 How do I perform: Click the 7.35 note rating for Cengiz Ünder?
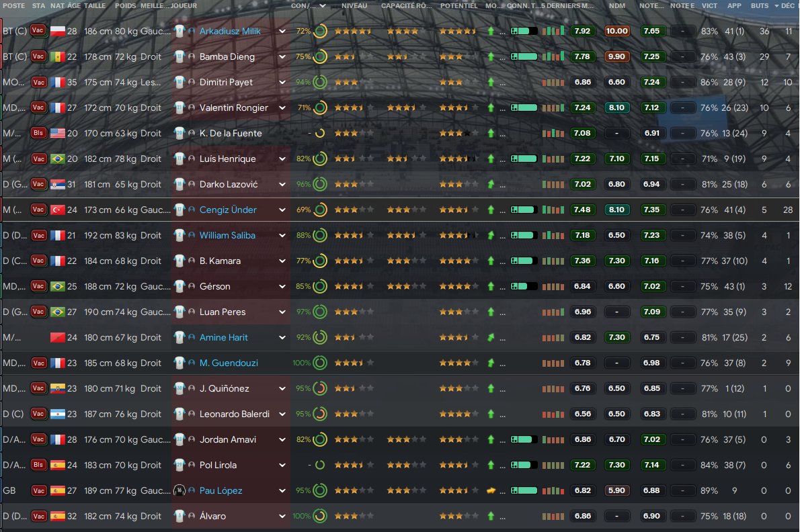click(651, 210)
